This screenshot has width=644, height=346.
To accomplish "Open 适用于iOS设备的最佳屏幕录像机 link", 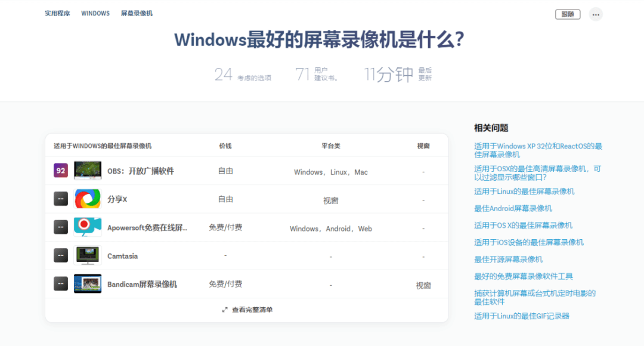I will pyautogui.click(x=528, y=242).
